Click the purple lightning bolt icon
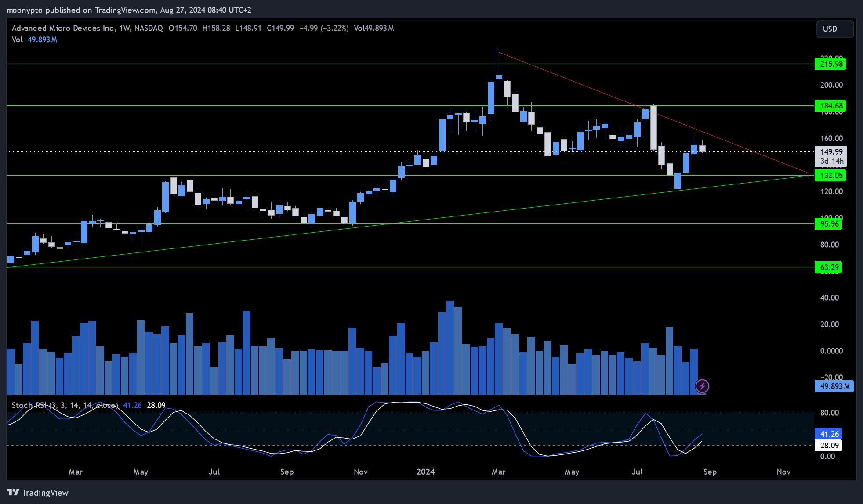This screenshot has height=504, width=863. pyautogui.click(x=702, y=386)
